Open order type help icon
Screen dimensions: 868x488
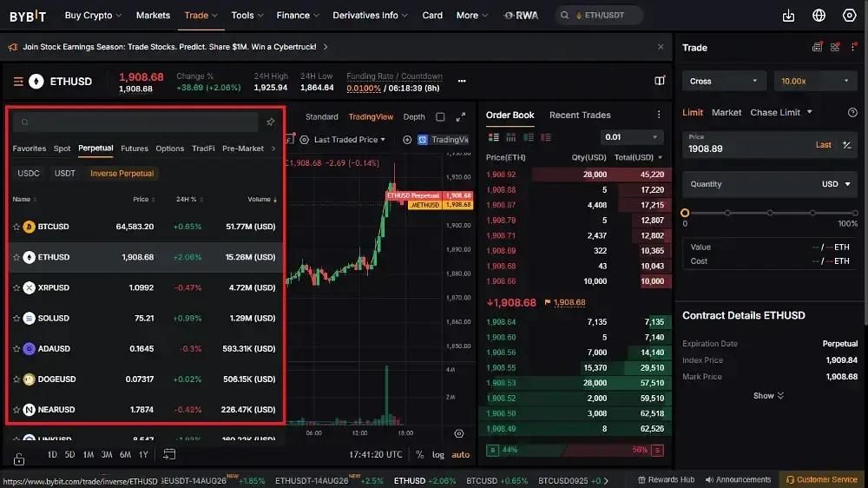pyautogui.click(x=852, y=112)
